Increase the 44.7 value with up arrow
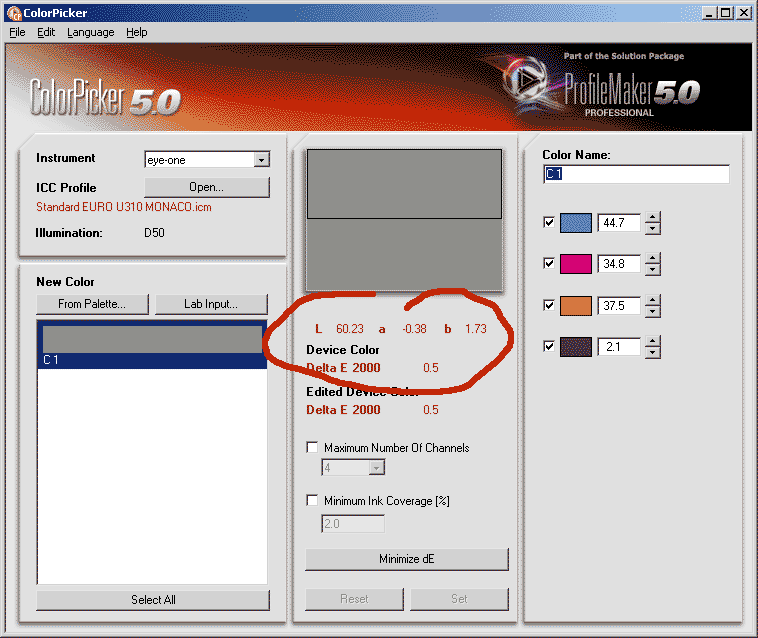758x638 pixels. point(653,217)
